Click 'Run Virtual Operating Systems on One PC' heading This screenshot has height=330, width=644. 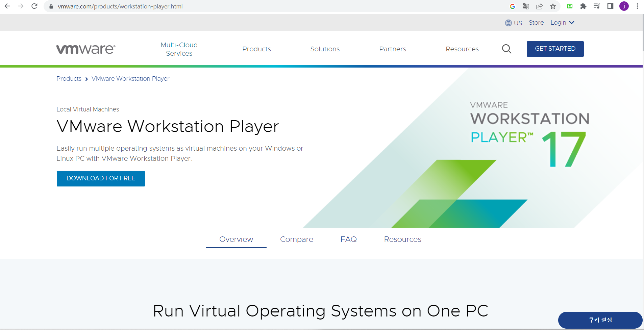321,311
